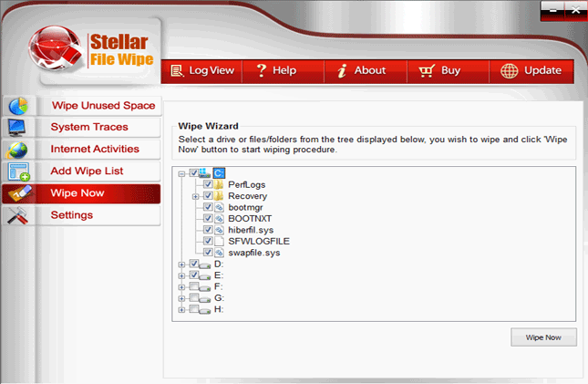
Task: Click the BOOTNXT file icon
Action: [x=220, y=219]
